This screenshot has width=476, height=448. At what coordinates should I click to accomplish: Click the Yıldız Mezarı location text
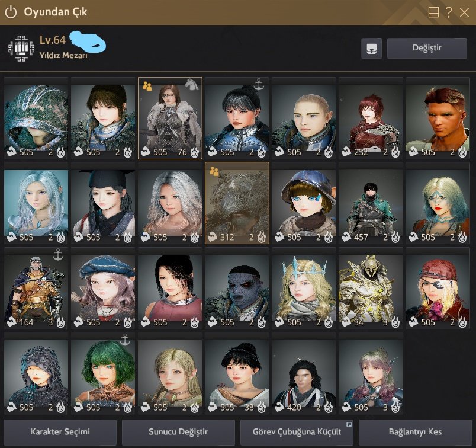(x=63, y=55)
